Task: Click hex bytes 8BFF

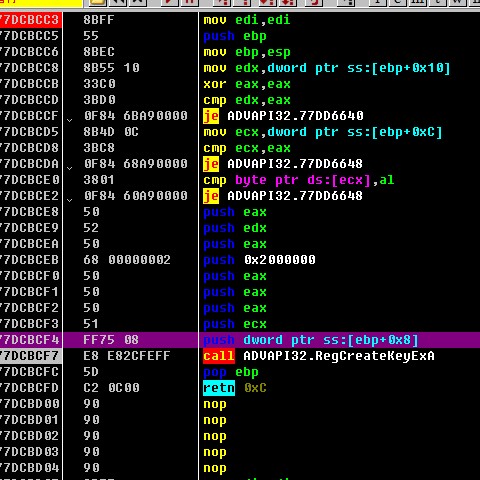Action: 99,20
